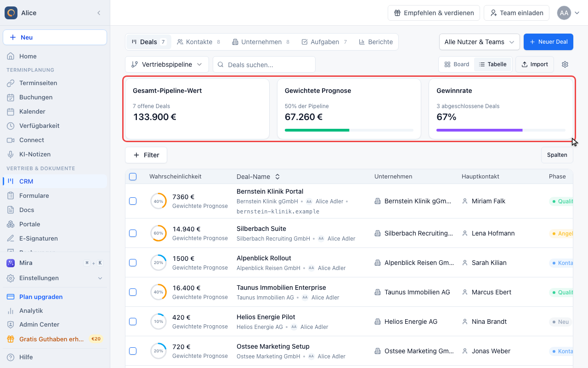Click the Neuer Deal button
The height and width of the screenshot is (368, 588).
[548, 42]
